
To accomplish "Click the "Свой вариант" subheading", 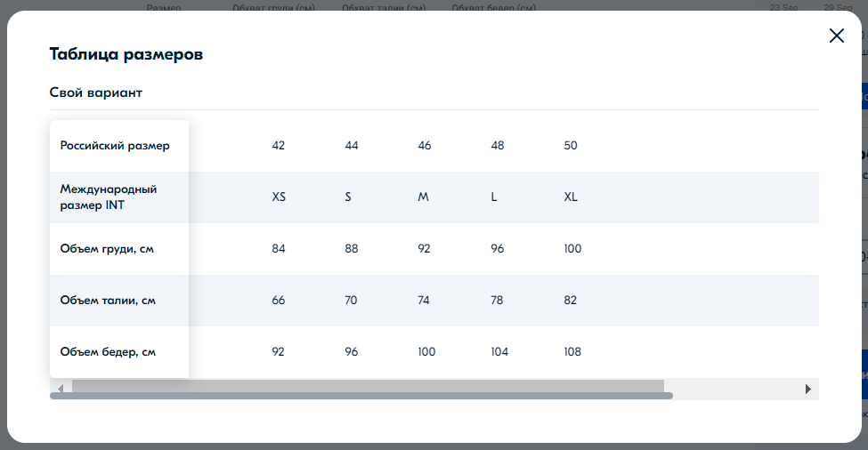I will pyautogui.click(x=96, y=92).
